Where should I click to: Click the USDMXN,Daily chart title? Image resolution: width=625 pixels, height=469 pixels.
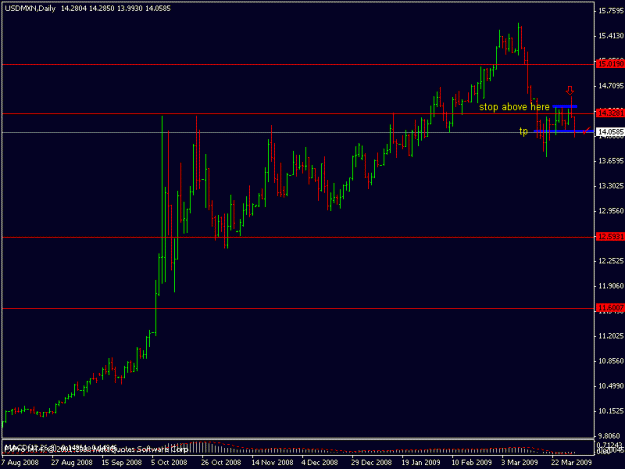coord(30,8)
